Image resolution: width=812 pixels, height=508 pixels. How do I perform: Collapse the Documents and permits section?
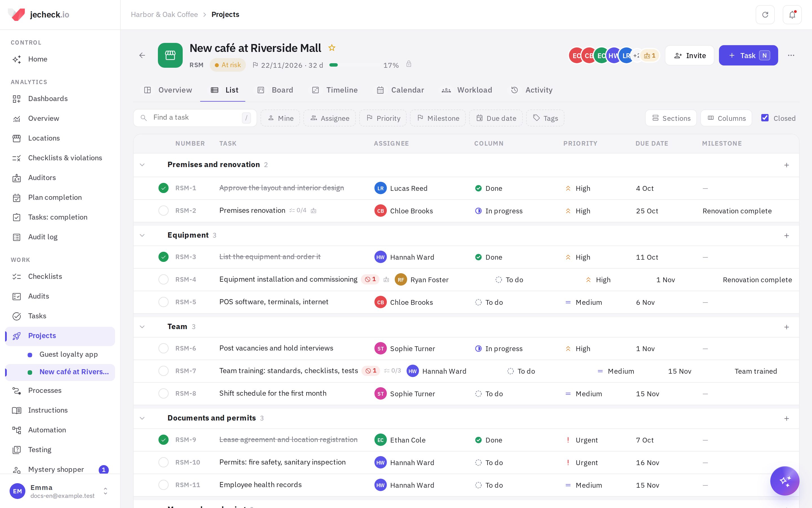pyautogui.click(x=142, y=418)
